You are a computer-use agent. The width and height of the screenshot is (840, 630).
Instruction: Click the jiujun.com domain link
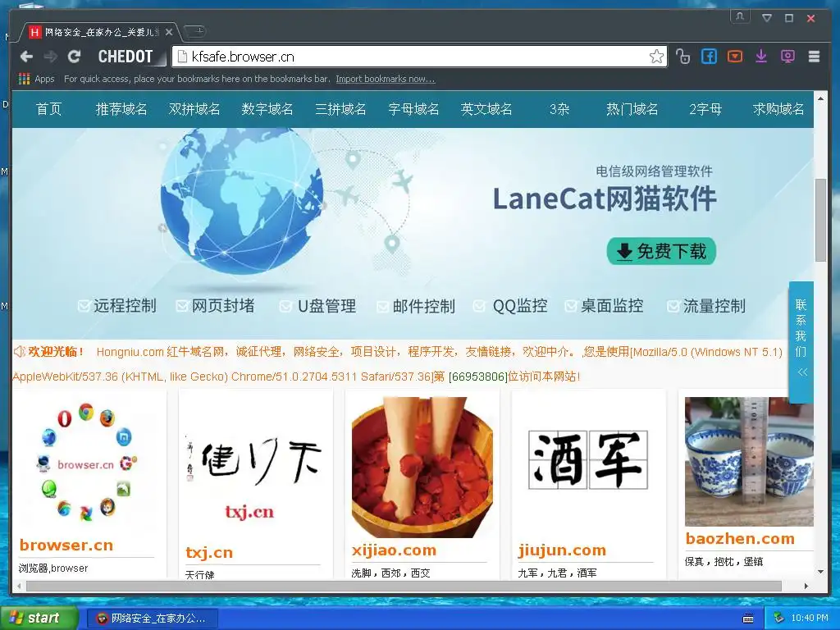click(562, 550)
